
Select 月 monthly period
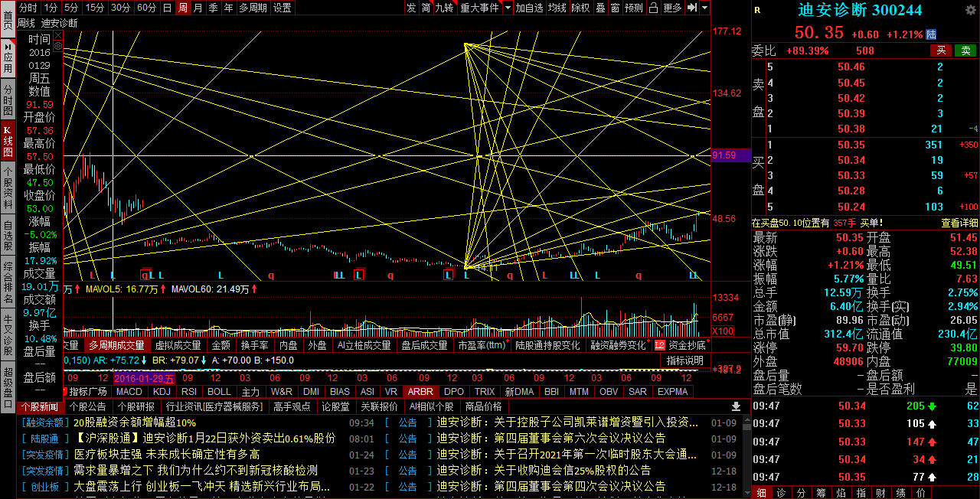tap(198, 8)
